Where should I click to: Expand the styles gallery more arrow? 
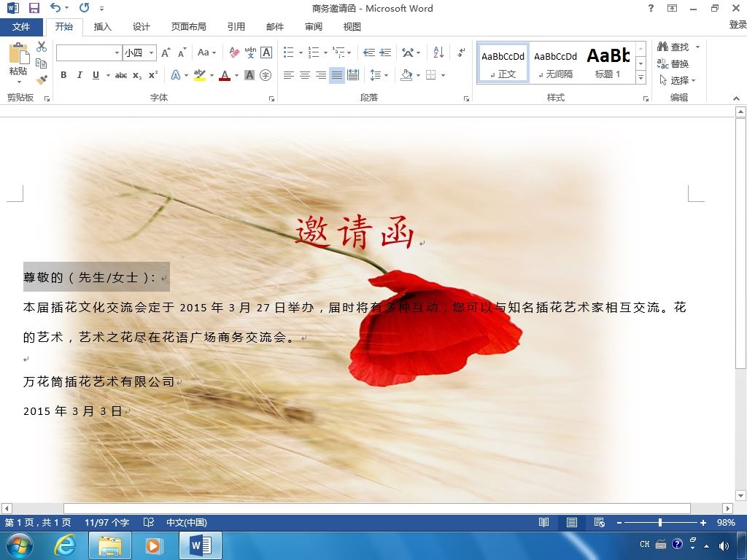[641, 77]
